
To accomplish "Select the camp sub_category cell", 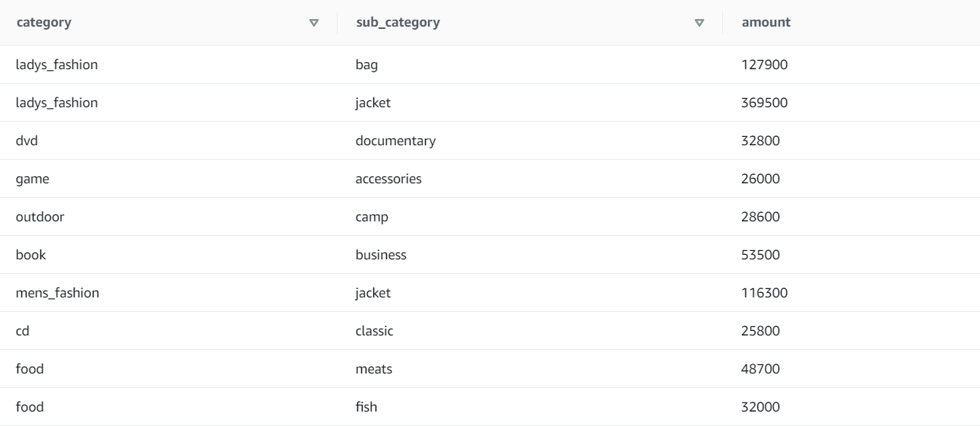I will coord(371,217).
